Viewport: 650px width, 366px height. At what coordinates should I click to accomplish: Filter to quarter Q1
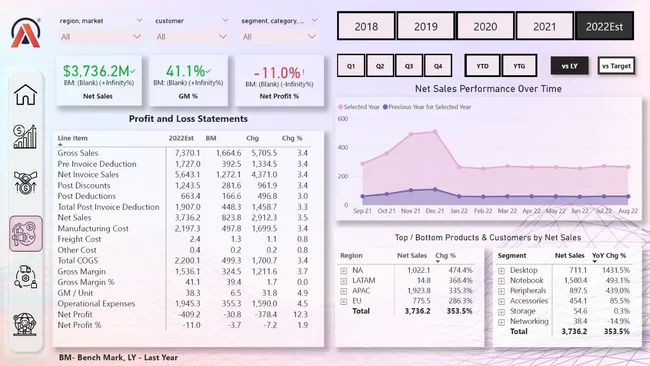(x=351, y=65)
